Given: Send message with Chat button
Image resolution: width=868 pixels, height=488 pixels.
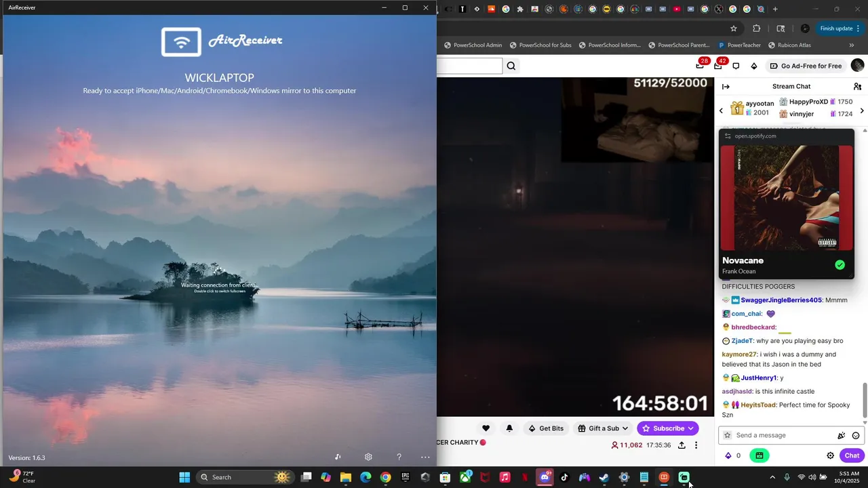Looking at the screenshot, I should click(852, 455).
